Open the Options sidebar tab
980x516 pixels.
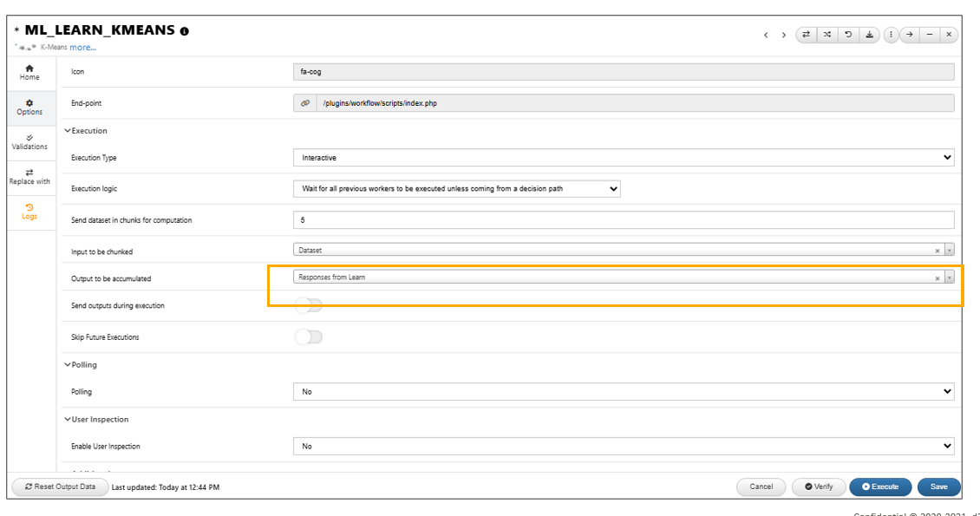click(x=29, y=108)
